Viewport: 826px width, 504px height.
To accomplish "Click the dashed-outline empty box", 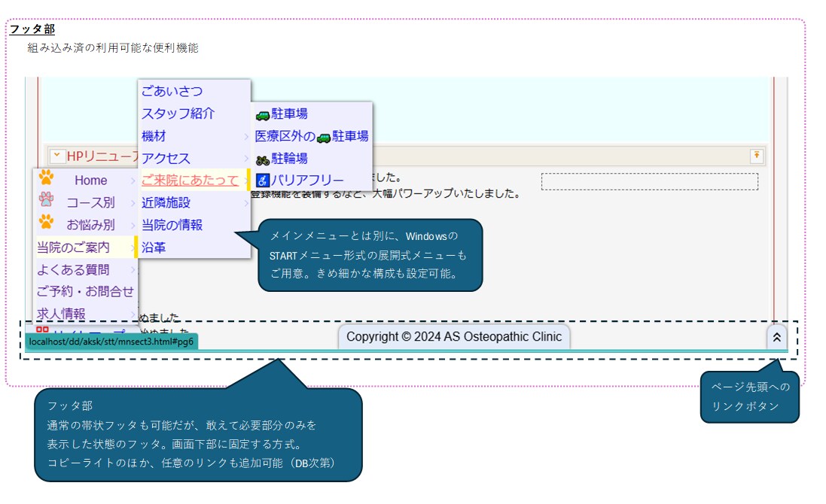I will [650, 181].
